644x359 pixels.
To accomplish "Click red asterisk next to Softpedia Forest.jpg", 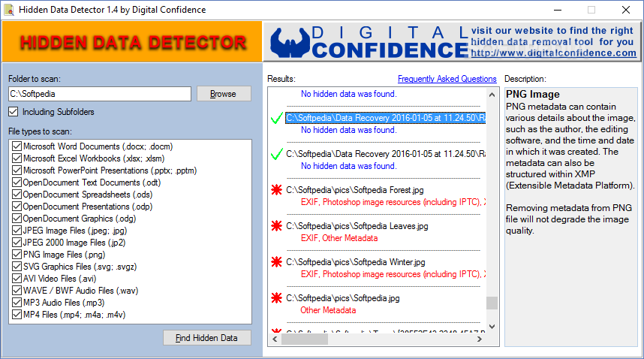I will coord(277,190).
